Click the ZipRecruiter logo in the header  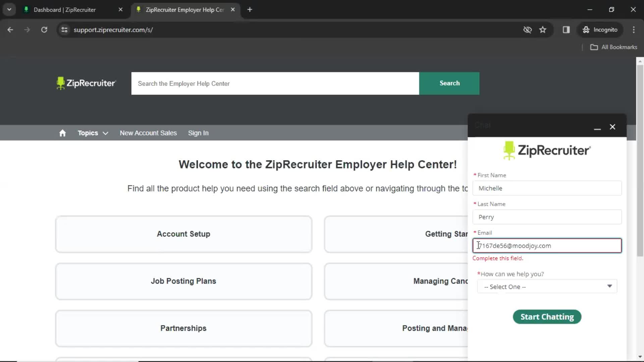point(86,83)
